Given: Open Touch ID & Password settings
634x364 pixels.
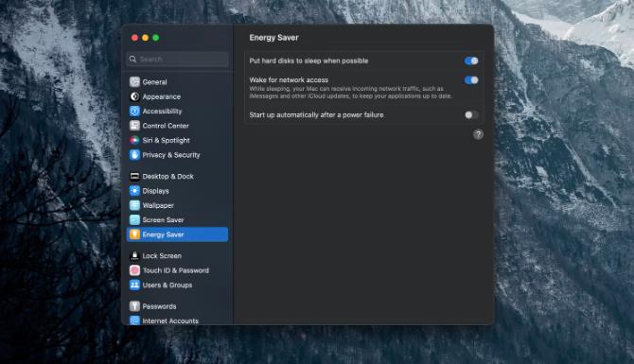Looking at the screenshot, I should click(x=175, y=270).
